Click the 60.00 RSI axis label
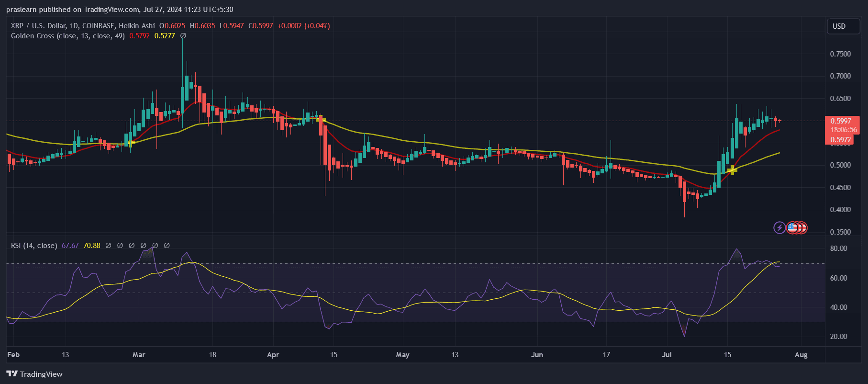Screen dimensions: 868x384 838,278
